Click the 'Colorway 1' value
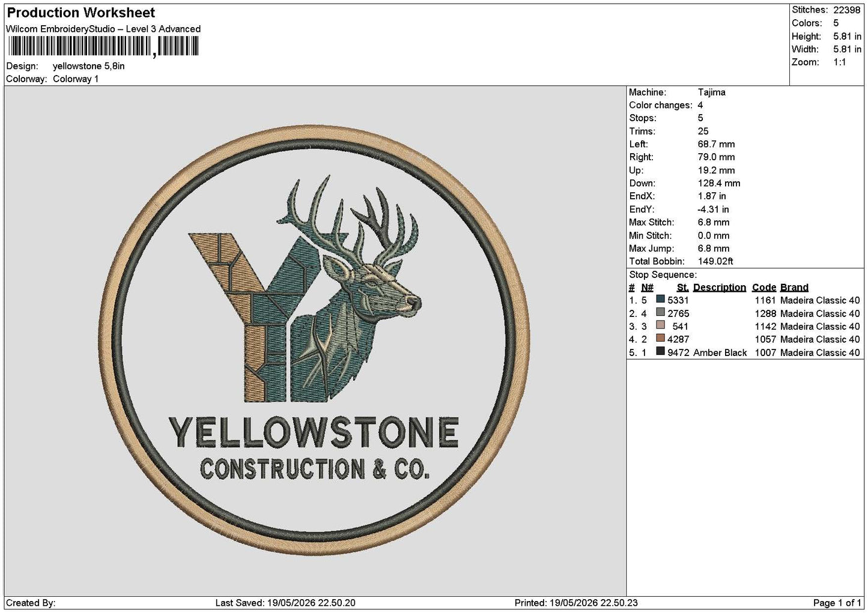The image size is (868, 613). (x=76, y=79)
